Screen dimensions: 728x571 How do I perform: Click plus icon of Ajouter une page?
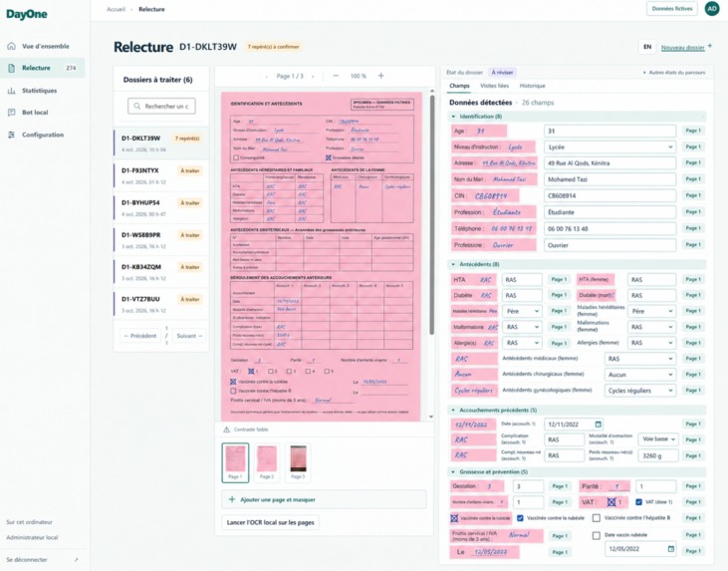point(232,499)
